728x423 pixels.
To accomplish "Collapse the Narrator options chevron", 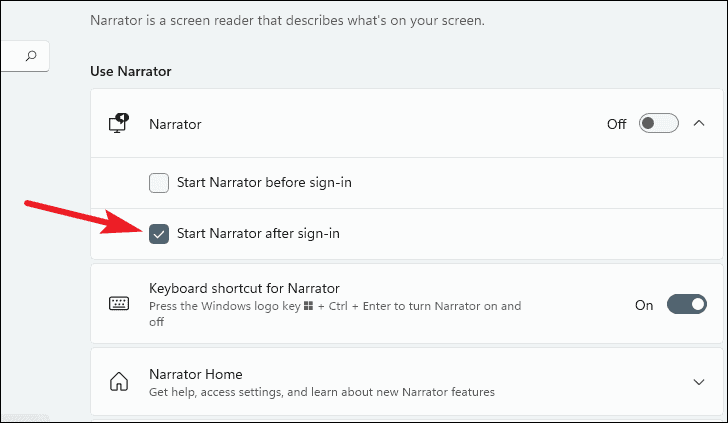I will (699, 123).
